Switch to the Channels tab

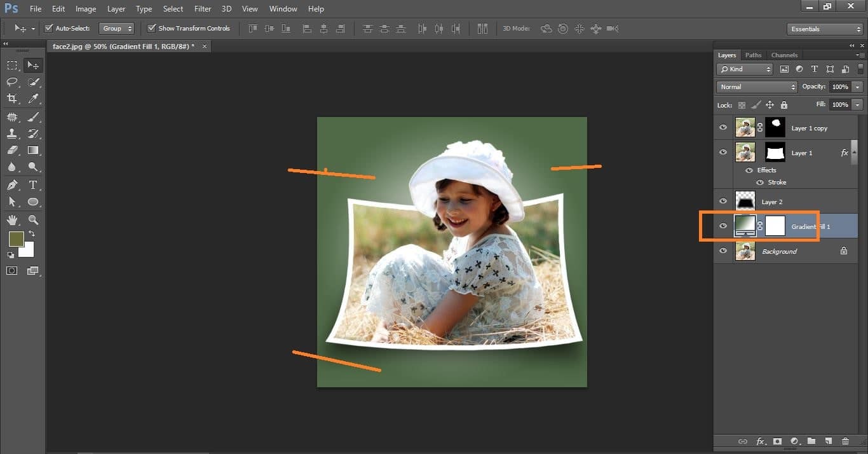click(784, 55)
